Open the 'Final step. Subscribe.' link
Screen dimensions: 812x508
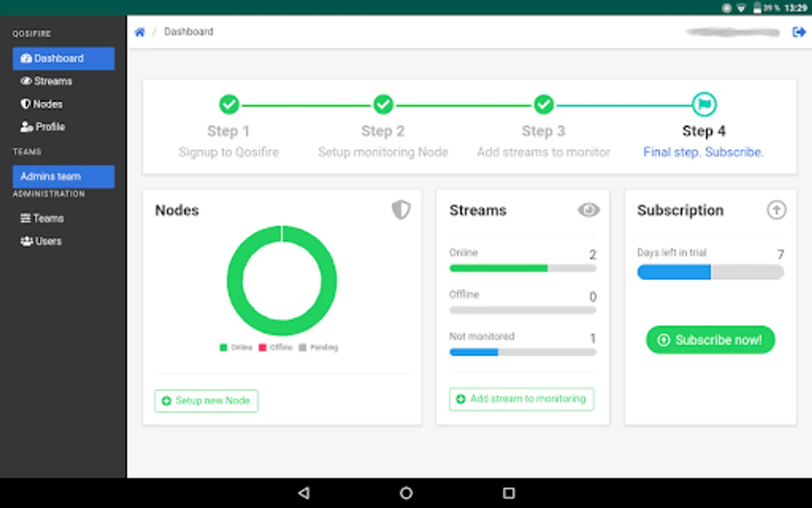(x=704, y=152)
